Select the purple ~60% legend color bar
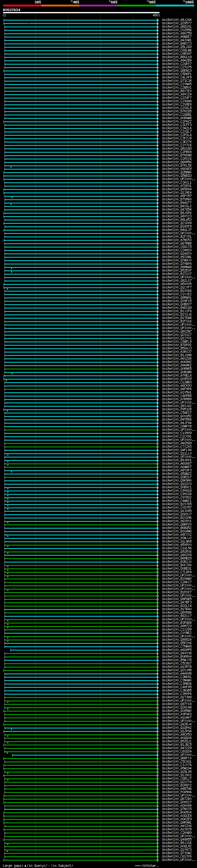Screen dimensions: 197x868 point(99,6)
